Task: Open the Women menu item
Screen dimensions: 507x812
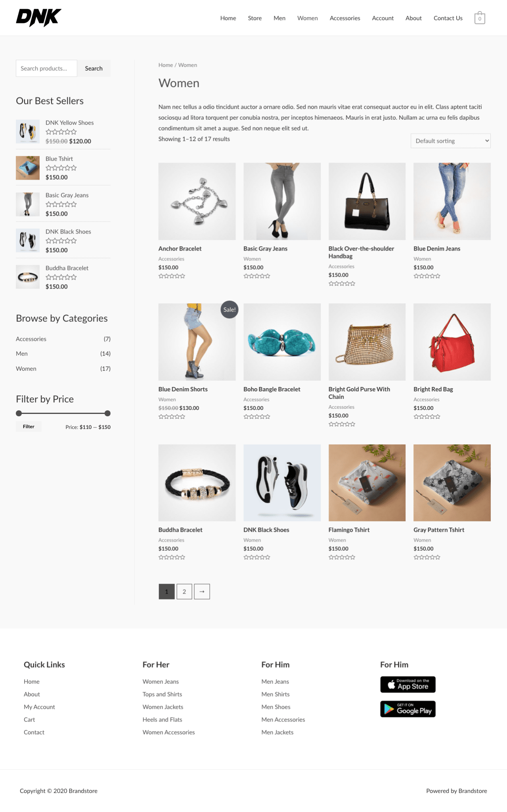Action: 307,18
